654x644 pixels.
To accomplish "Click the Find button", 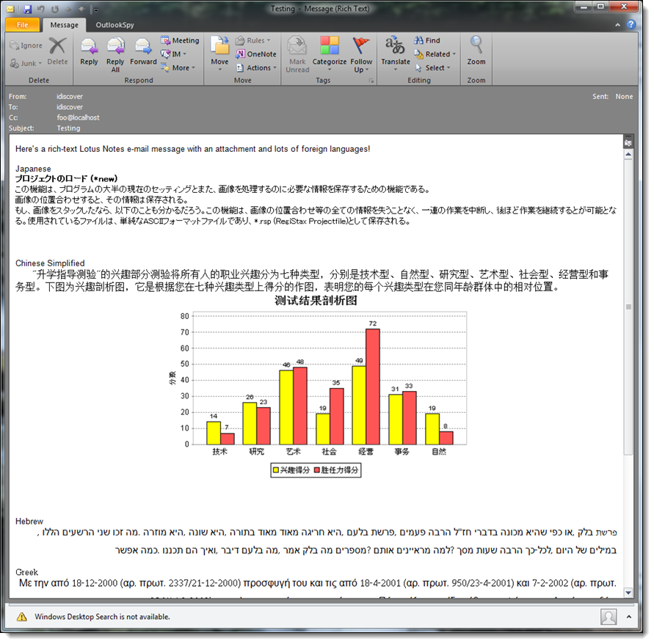I will (427, 41).
